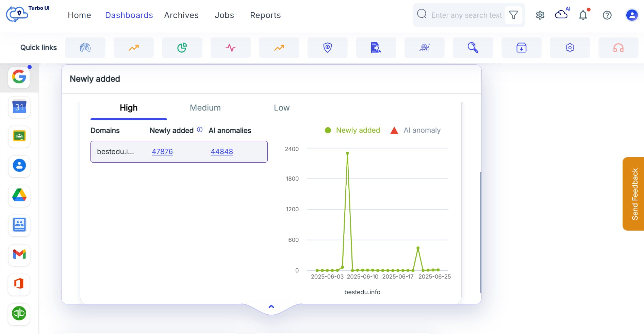Click the bestedu.info chart caption
644x334 pixels.
point(362,292)
